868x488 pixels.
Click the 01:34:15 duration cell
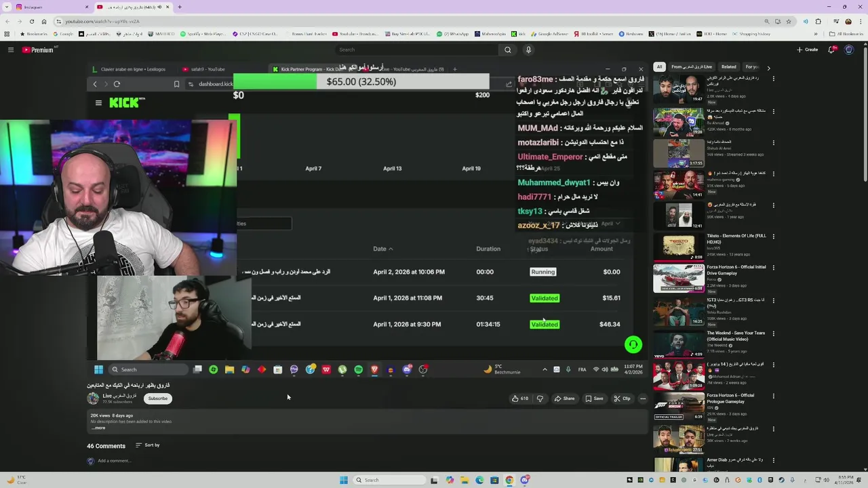(x=488, y=324)
